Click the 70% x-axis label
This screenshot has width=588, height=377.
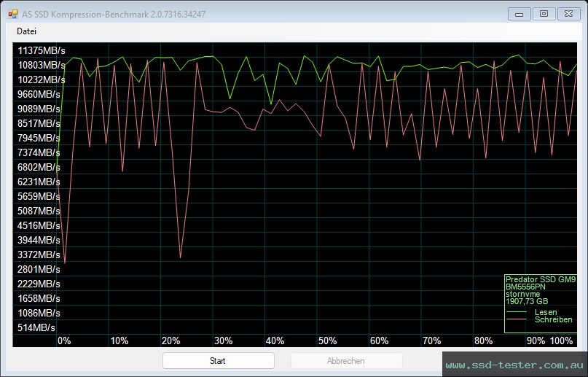coord(431,341)
